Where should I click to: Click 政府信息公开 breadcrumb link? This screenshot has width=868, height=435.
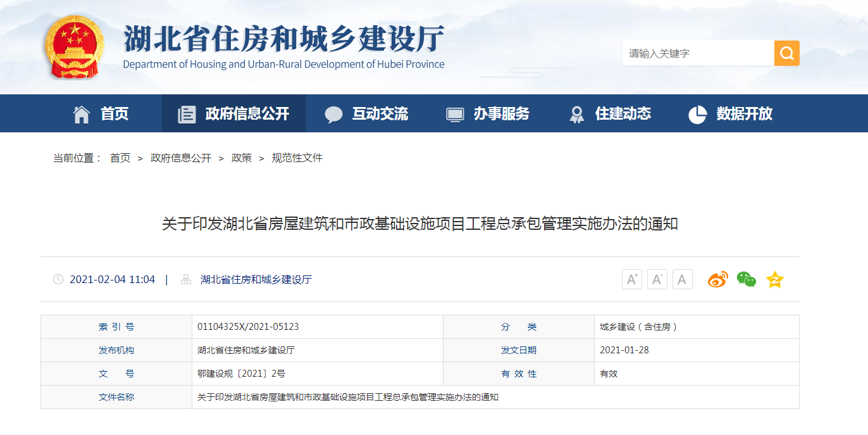click(181, 158)
